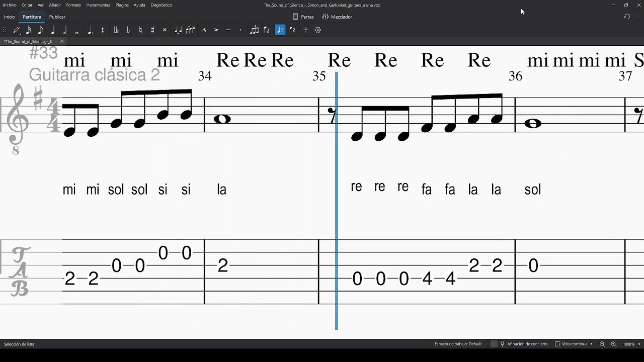Switch to voice 1
The image size is (644, 362).
(280, 30)
